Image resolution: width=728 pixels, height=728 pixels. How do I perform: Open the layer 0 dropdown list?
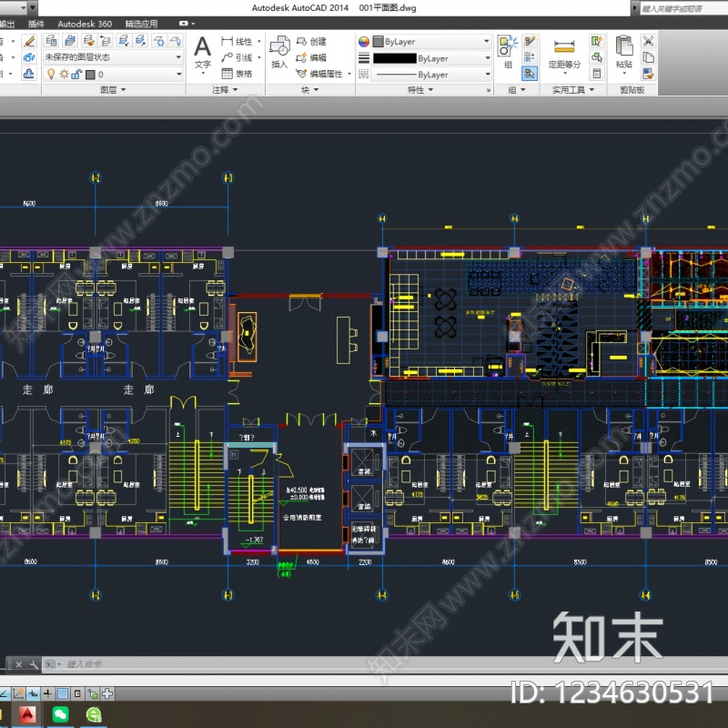[113, 74]
